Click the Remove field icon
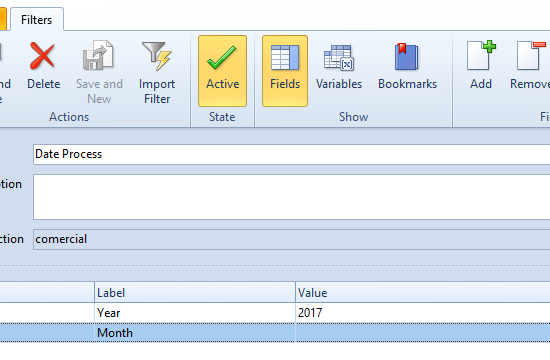The width and height of the screenshot is (550, 360). click(531, 55)
